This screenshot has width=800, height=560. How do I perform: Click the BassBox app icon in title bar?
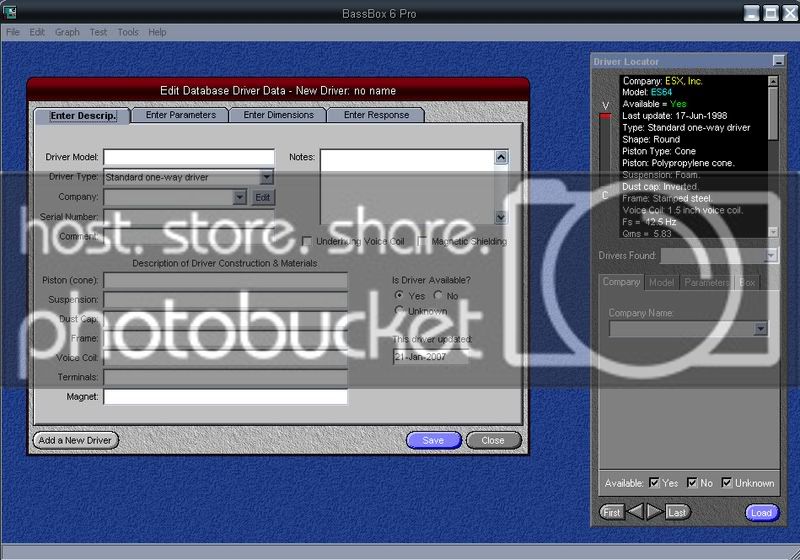point(10,12)
